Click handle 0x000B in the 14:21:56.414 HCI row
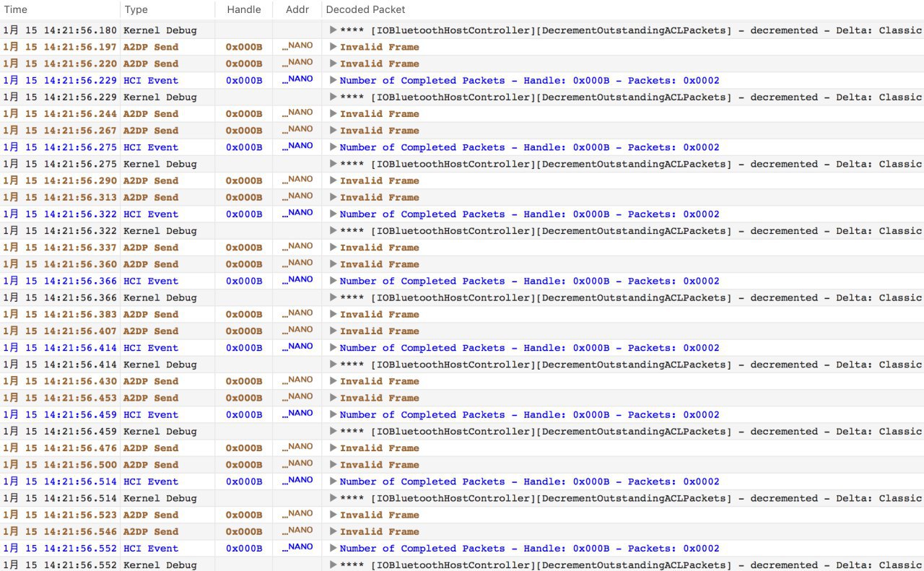 tap(244, 348)
